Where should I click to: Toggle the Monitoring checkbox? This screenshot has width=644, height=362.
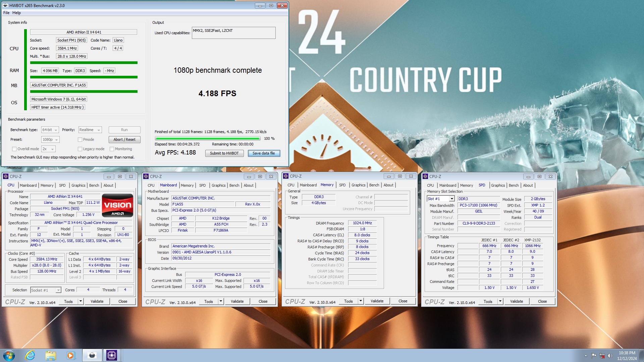click(112, 149)
